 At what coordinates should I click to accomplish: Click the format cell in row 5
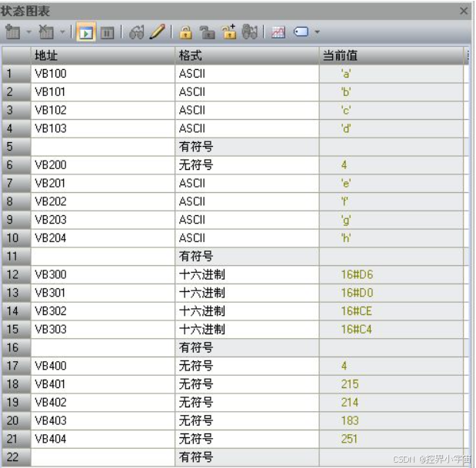247,147
